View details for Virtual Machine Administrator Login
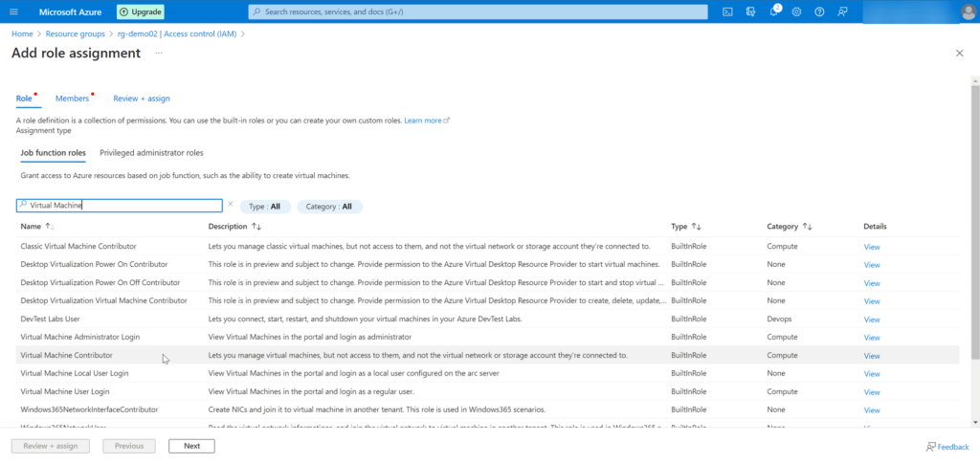This screenshot has height=464, width=980. click(871, 337)
